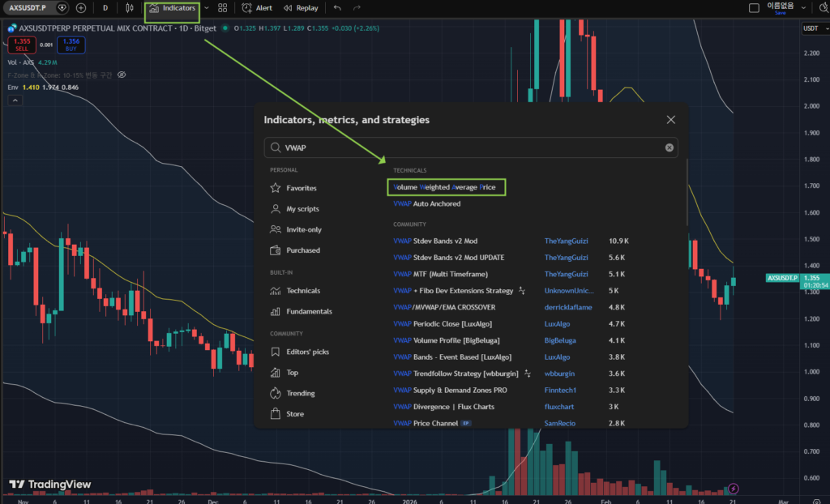This screenshot has height=504, width=830.
Task: Collapse the indicator legend chevron
Action: pyautogui.click(x=15, y=100)
